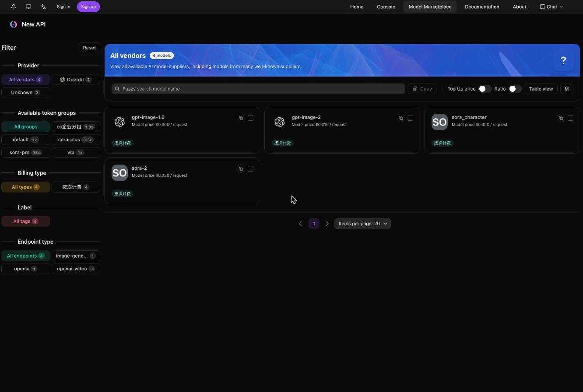
Task: Filter by OpenAI provider
Action: pyautogui.click(x=76, y=80)
